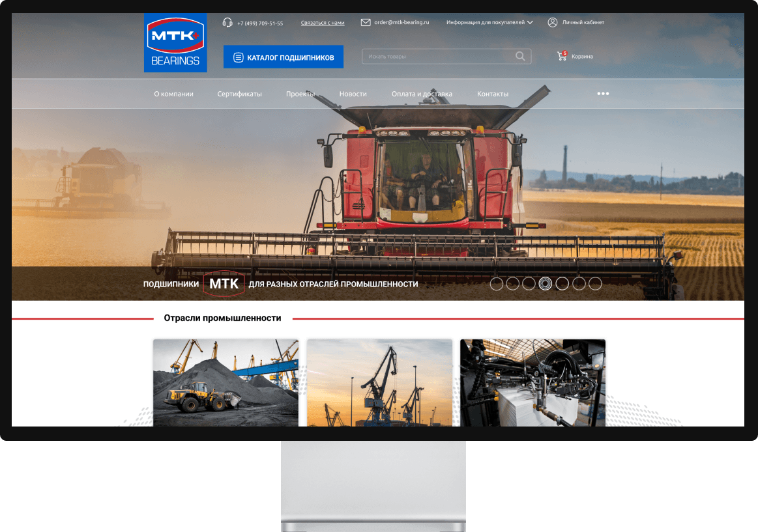Open the printing machinery industry card
This screenshot has height=532, width=758.
(532, 383)
